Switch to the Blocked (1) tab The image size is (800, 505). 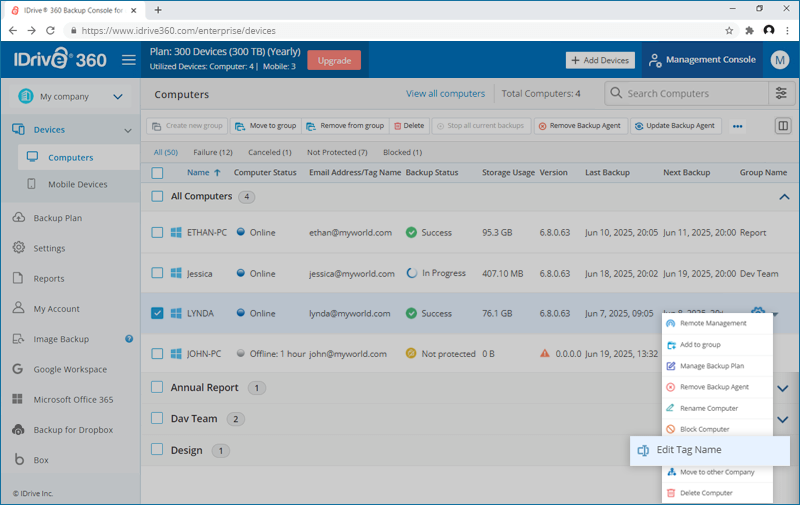point(402,152)
